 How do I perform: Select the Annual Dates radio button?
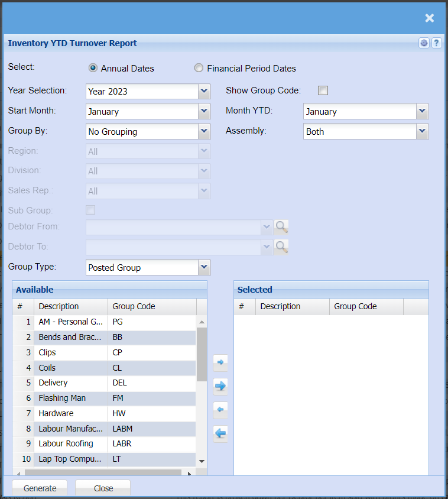point(93,68)
